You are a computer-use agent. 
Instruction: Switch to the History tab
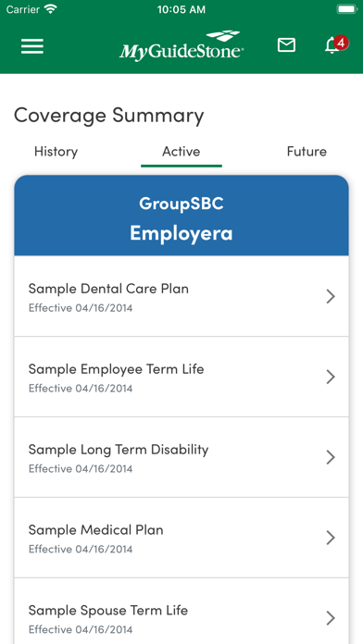[x=56, y=152]
